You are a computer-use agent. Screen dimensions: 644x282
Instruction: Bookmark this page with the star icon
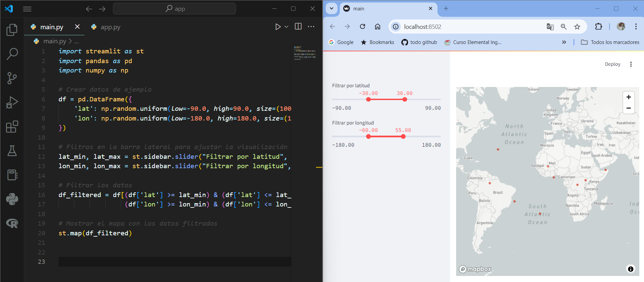[x=577, y=27]
